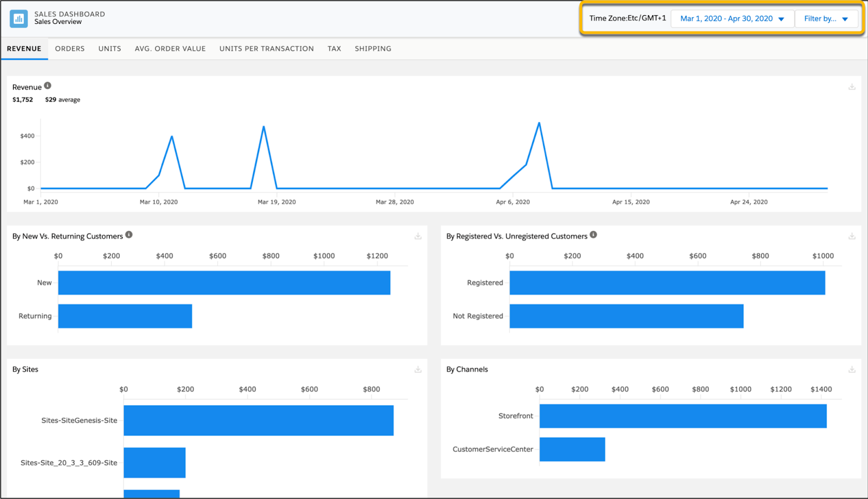Click the Sales Dashboard chart icon

[18, 18]
